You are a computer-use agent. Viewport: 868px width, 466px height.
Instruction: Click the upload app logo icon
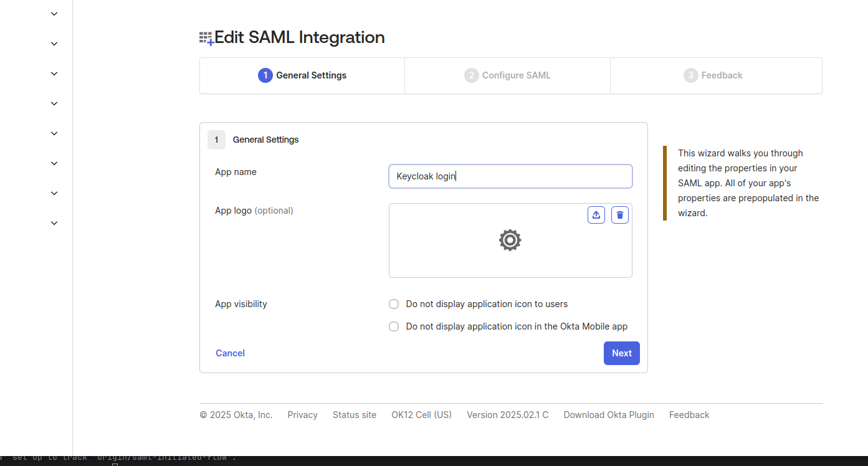596,214
